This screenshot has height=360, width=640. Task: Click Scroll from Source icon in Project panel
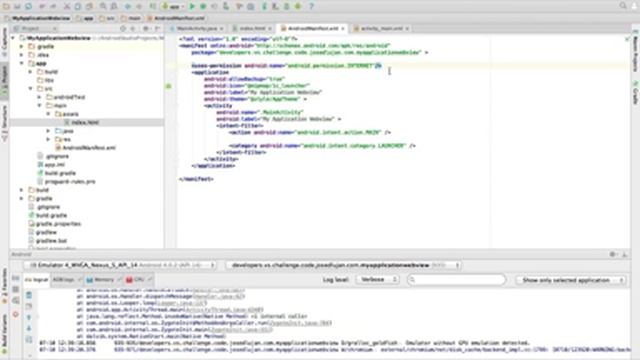(123, 29)
